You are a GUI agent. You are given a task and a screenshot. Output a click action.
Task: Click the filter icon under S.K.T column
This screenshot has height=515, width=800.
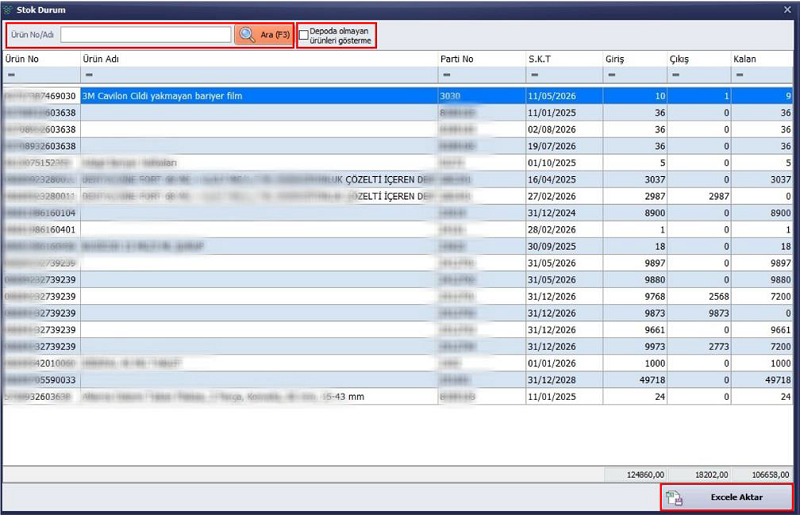pos(534,76)
